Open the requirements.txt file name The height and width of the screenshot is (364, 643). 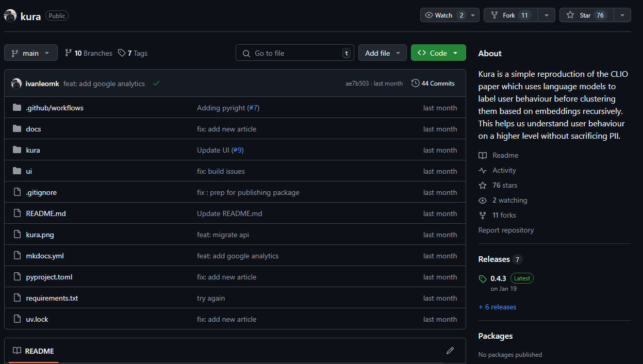click(x=52, y=298)
